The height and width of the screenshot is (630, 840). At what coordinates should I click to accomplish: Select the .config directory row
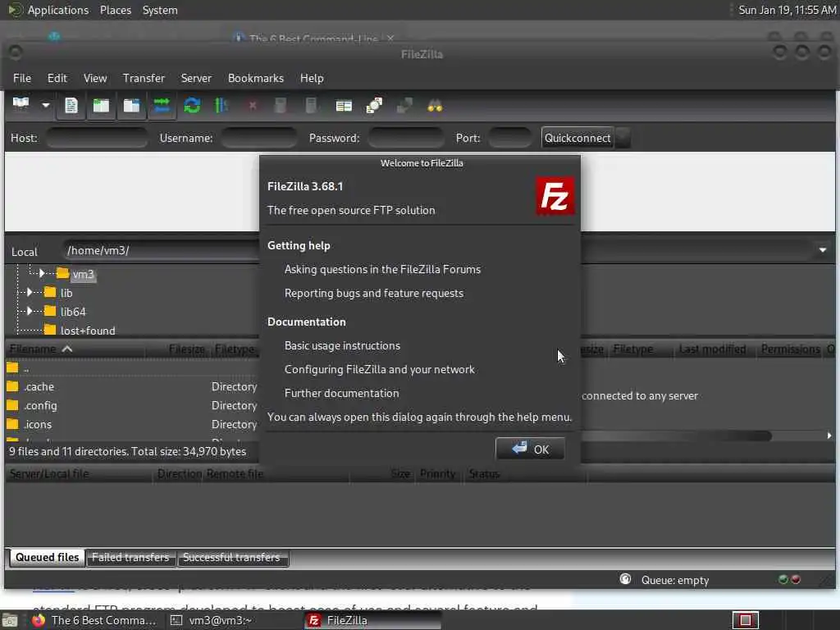(132, 405)
